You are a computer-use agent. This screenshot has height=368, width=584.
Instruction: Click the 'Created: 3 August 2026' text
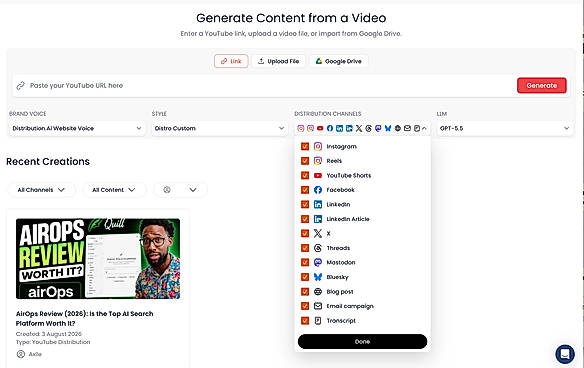coord(49,334)
